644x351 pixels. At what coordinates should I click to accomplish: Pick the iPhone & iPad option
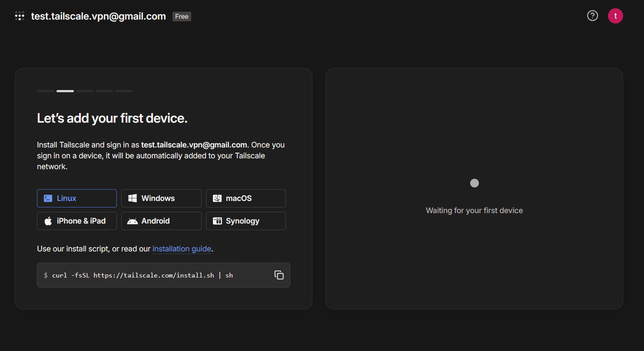click(x=77, y=221)
